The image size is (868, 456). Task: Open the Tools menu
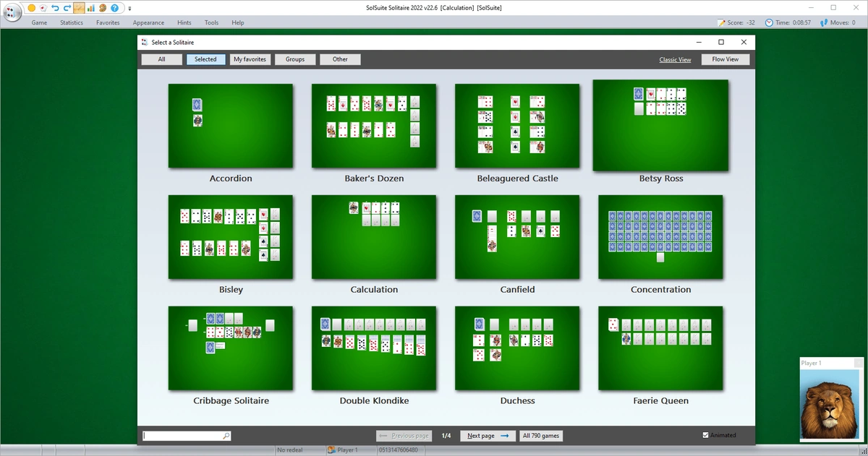pos(211,22)
